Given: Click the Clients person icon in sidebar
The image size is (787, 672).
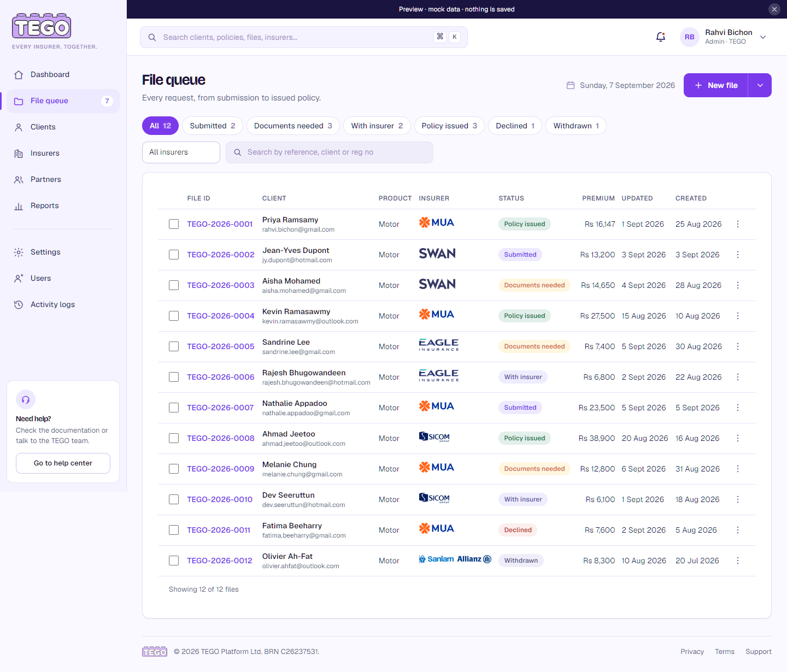Looking at the screenshot, I should [19, 127].
